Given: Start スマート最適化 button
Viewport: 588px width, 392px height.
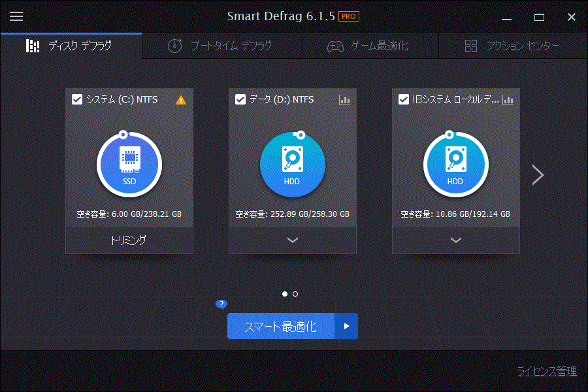Looking at the screenshot, I should point(281,327).
